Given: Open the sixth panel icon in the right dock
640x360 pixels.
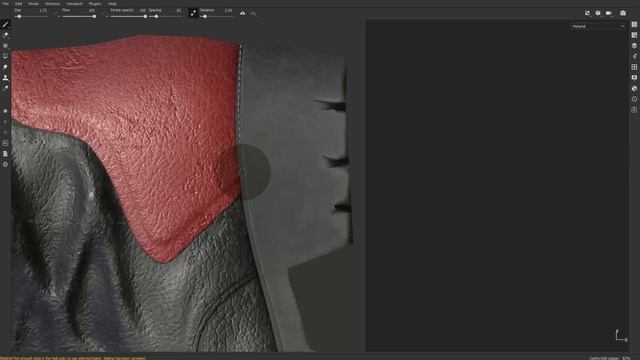Looking at the screenshot, I should tap(634, 78).
